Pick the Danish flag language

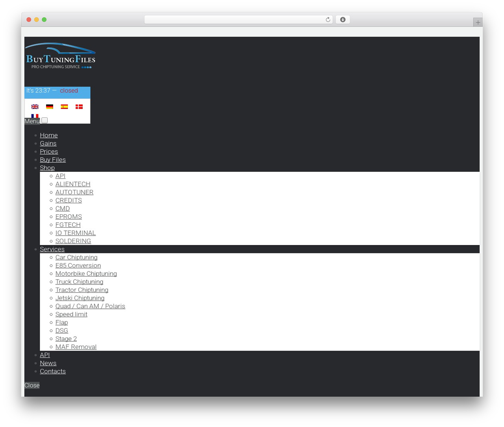79,107
